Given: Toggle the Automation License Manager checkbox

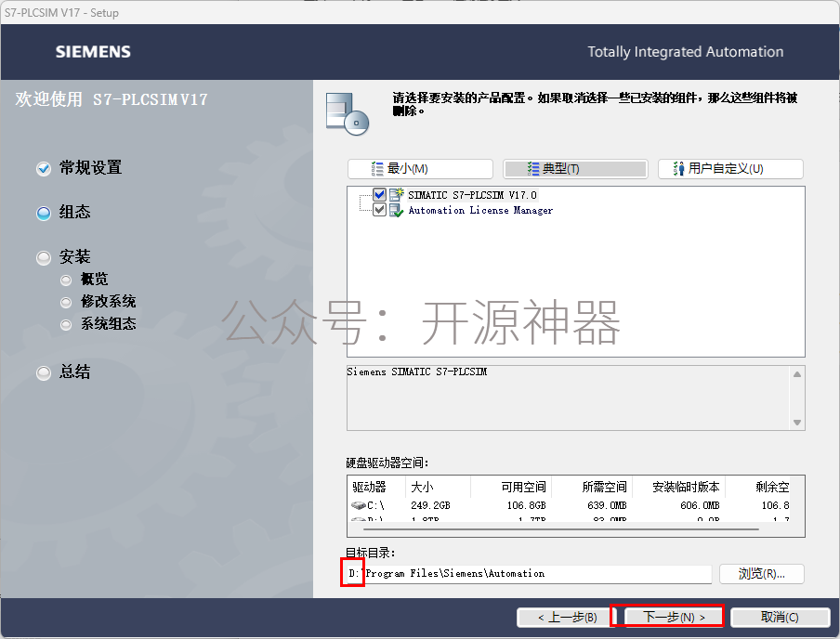Looking at the screenshot, I should coord(379,209).
